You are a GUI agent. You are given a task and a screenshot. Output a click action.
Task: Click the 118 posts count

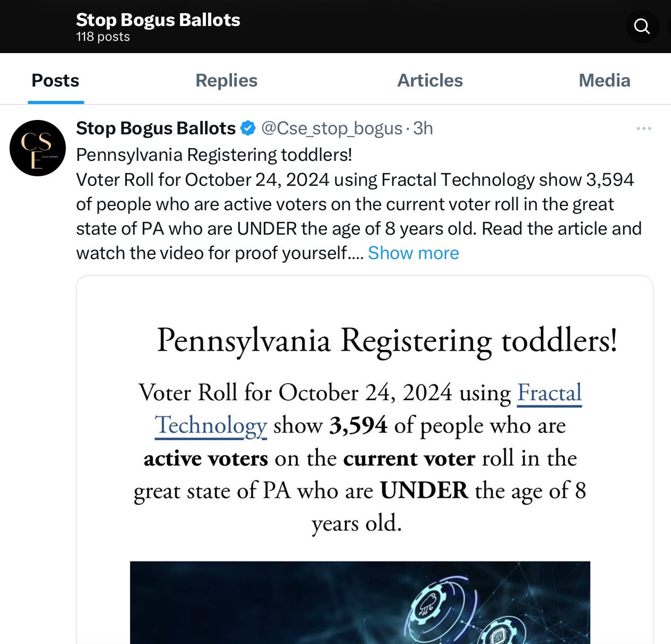(x=103, y=37)
